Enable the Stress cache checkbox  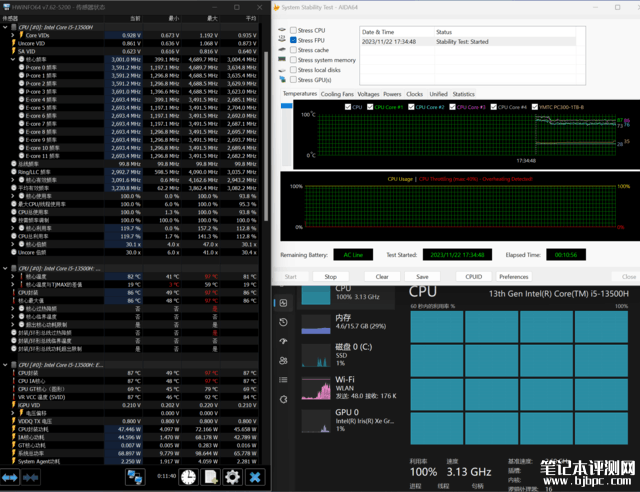coord(293,50)
